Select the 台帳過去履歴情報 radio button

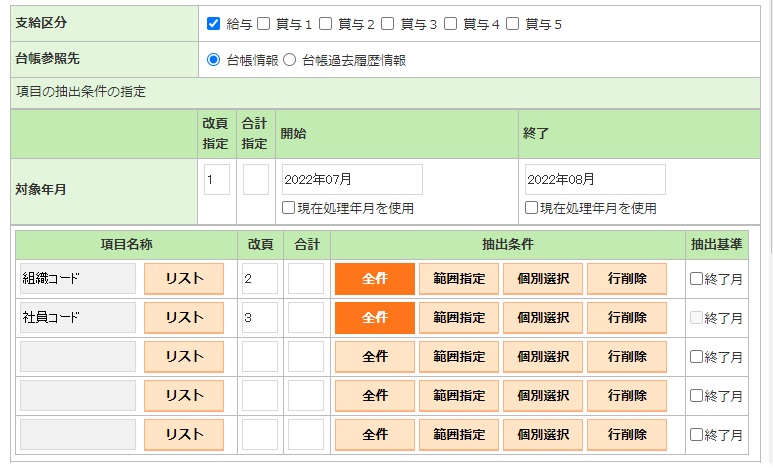tap(290, 60)
